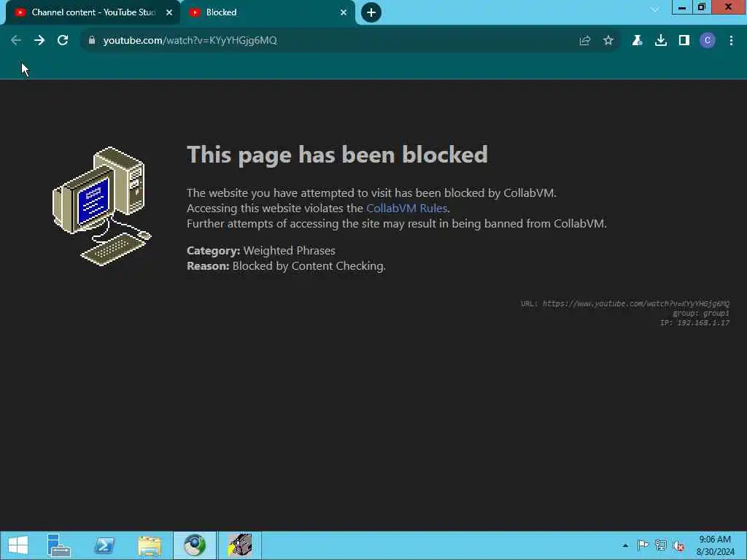Open the Windows Start button
Image resolution: width=747 pixels, height=560 pixels.
pos(18,545)
